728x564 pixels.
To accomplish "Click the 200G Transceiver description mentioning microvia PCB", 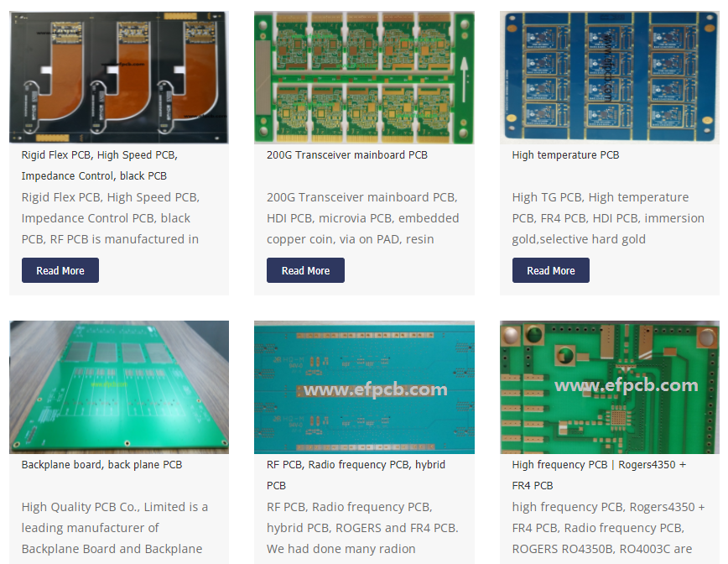I will [362, 218].
